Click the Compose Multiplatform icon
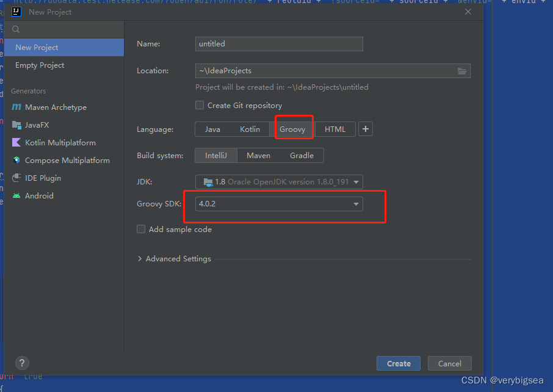 [x=16, y=160]
